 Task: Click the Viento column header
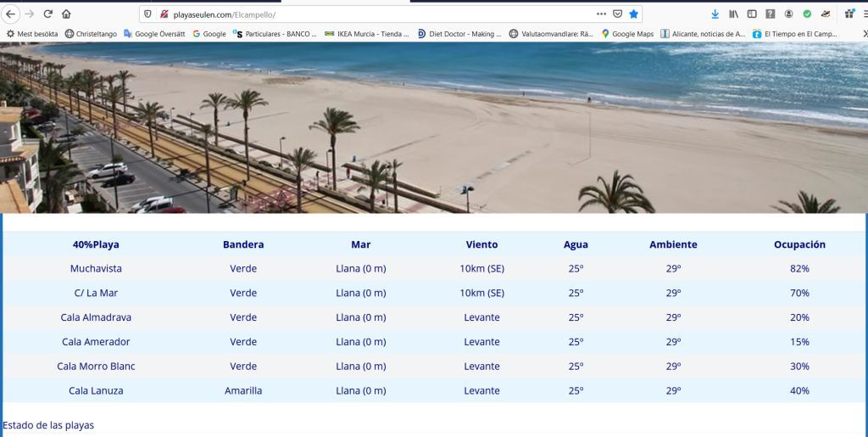tap(481, 244)
